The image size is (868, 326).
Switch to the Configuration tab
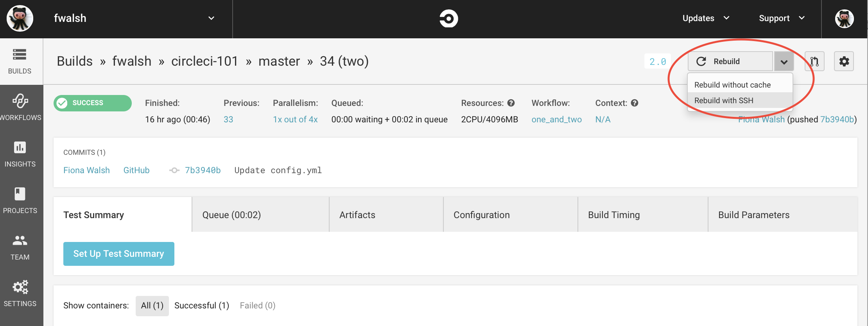click(x=510, y=215)
